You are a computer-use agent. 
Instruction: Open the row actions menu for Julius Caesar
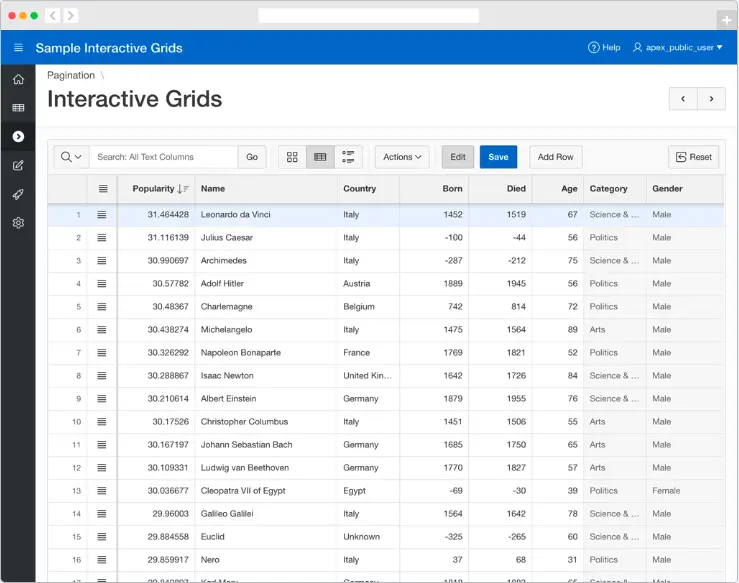point(102,238)
